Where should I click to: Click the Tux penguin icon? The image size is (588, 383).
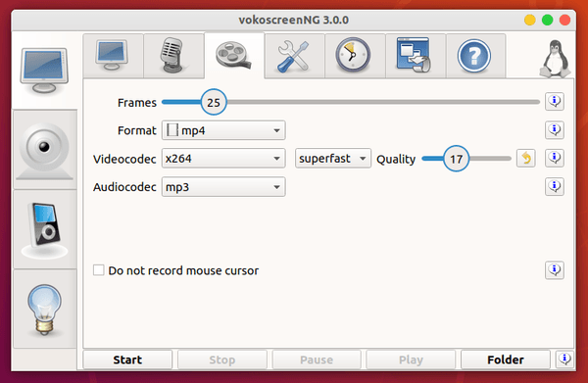555,59
